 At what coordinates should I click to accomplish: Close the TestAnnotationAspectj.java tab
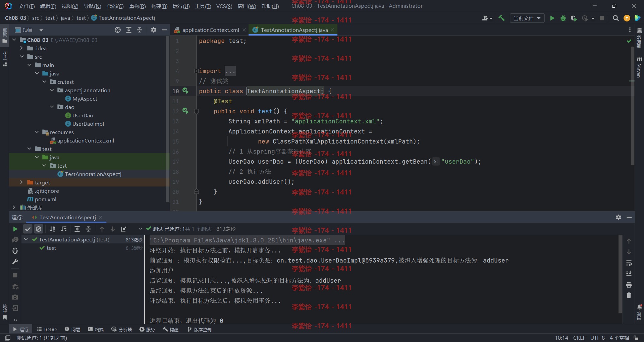pyautogui.click(x=332, y=30)
